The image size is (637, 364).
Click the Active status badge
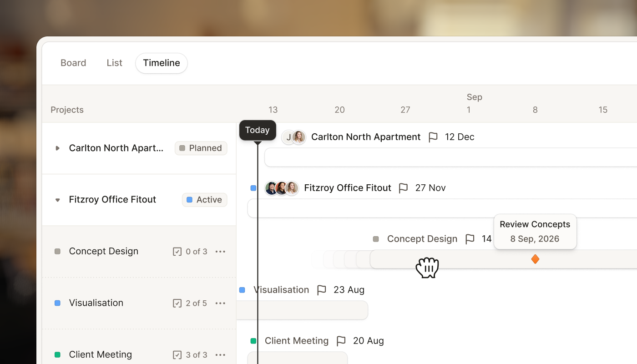click(205, 200)
